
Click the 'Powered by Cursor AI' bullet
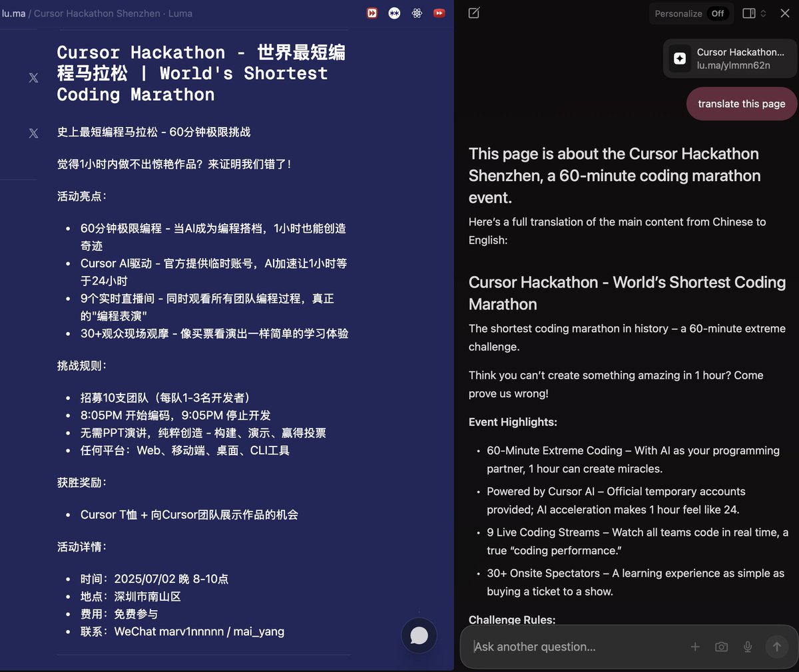pyautogui.click(x=616, y=500)
